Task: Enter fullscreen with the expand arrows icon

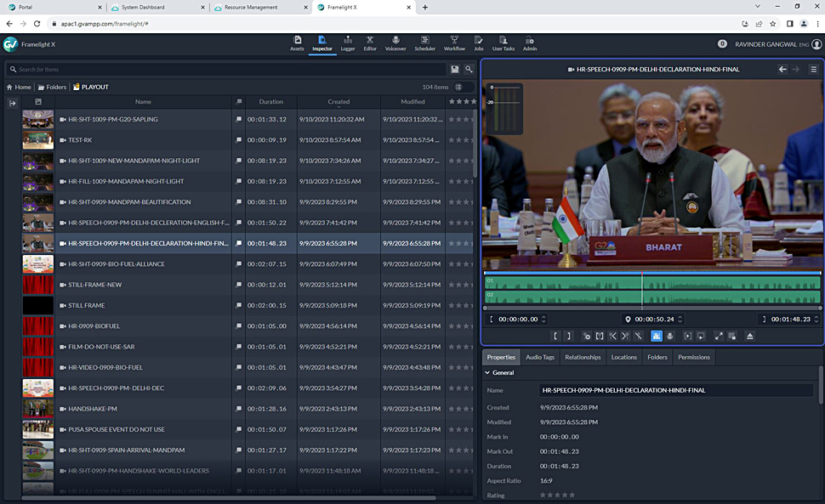Action: (x=719, y=337)
